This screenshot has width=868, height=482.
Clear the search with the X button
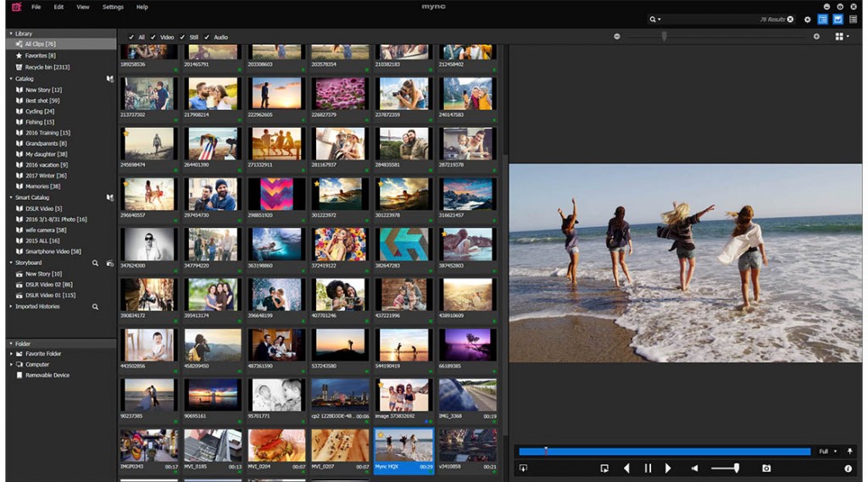tap(791, 19)
